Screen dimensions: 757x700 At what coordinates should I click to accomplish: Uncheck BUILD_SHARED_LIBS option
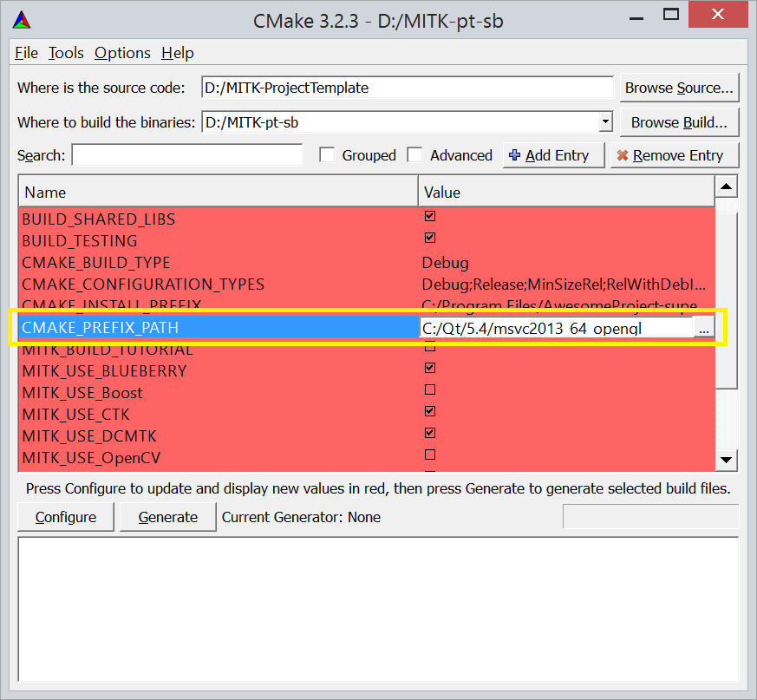[429, 216]
